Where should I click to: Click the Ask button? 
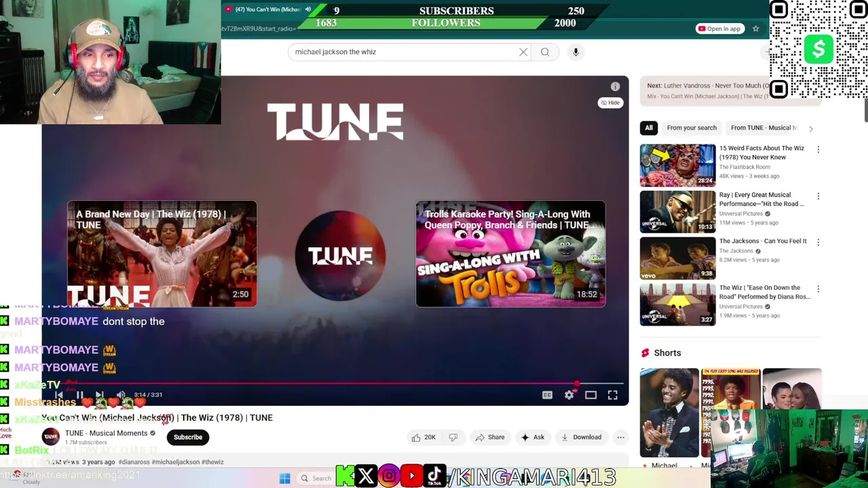(532, 437)
